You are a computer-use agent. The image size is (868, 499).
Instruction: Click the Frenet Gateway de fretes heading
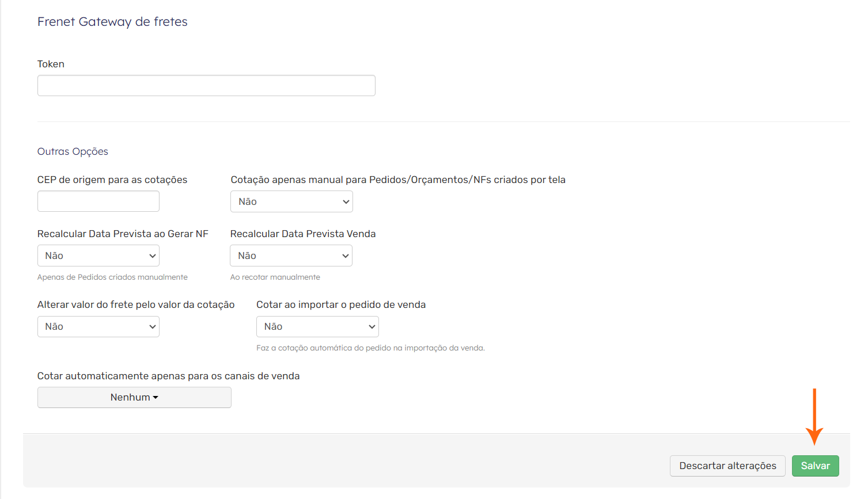point(112,22)
